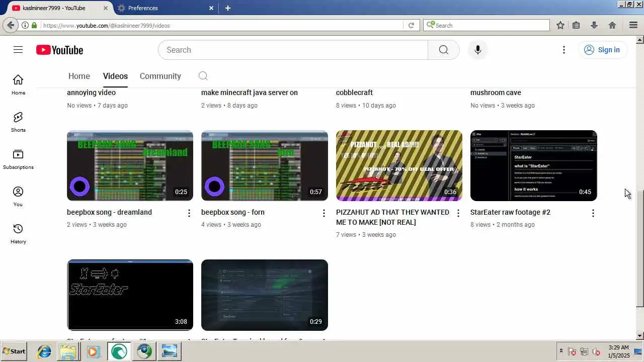Open options for StarEater raw footage #2
The height and width of the screenshot is (362, 644).
pyautogui.click(x=593, y=213)
